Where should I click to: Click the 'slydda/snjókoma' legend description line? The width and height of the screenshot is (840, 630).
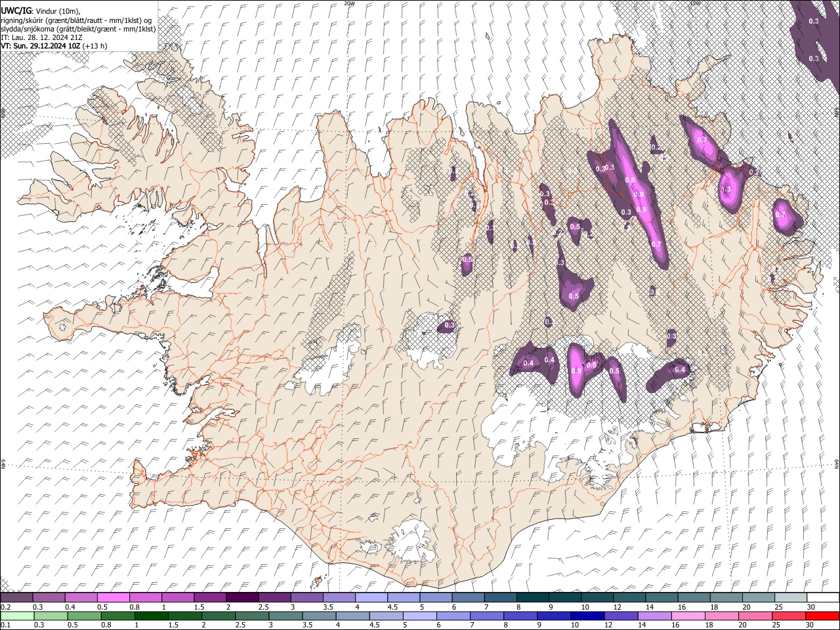pos(78,29)
